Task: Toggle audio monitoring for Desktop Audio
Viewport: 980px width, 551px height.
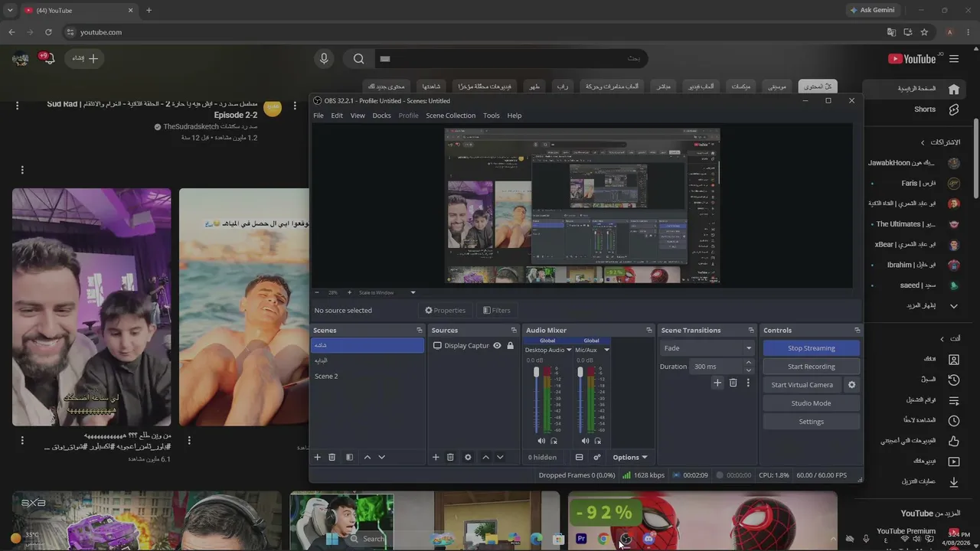Action: pyautogui.click(x=554, y=441)
